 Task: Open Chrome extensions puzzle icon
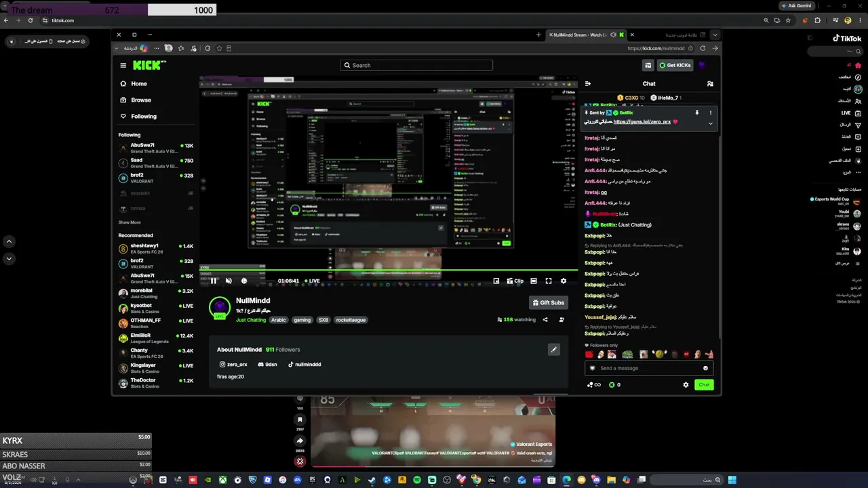coord(818,20)
